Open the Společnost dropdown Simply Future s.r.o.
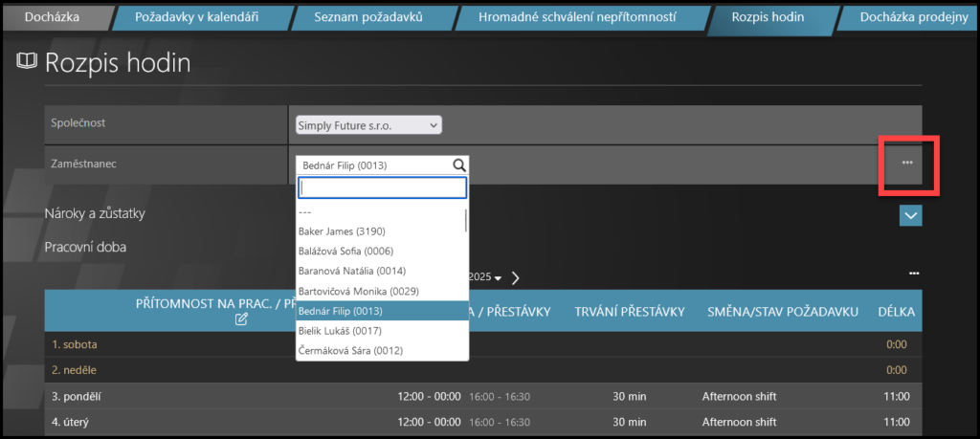 tap(368, 125)
